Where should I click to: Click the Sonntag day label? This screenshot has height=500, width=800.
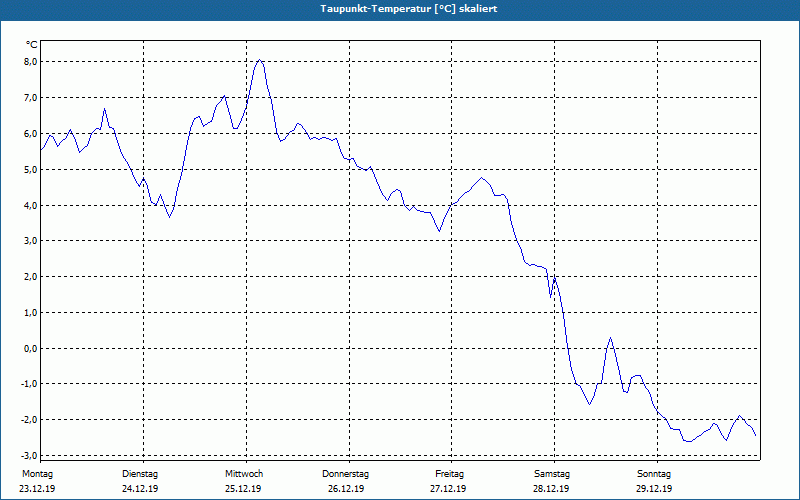pyautogui.click(x=654, y=474)
